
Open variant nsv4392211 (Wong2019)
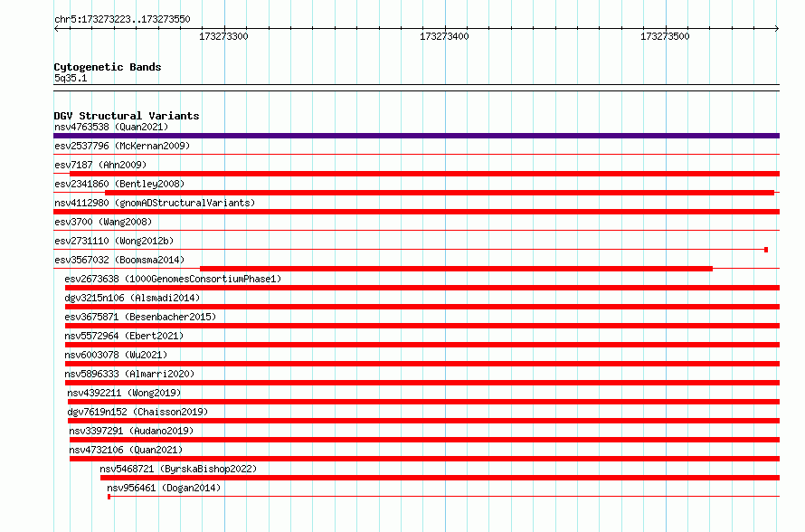(124, 393)
